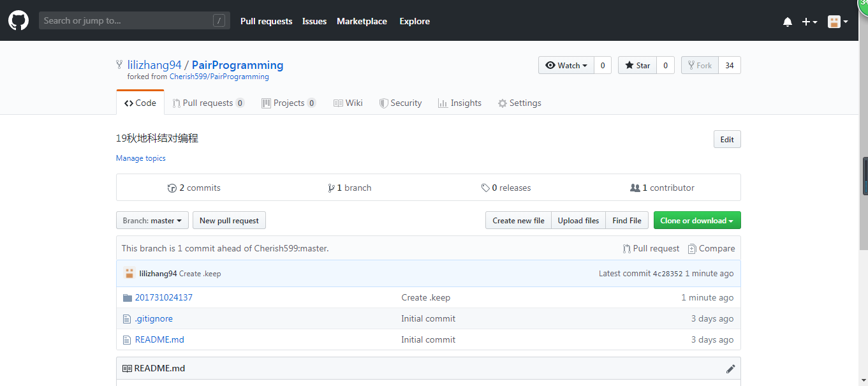Click the lilizhang94 avatar in the latest commit row
The height and width of the screenshot is (386, 868).
[x=129, y=273]
